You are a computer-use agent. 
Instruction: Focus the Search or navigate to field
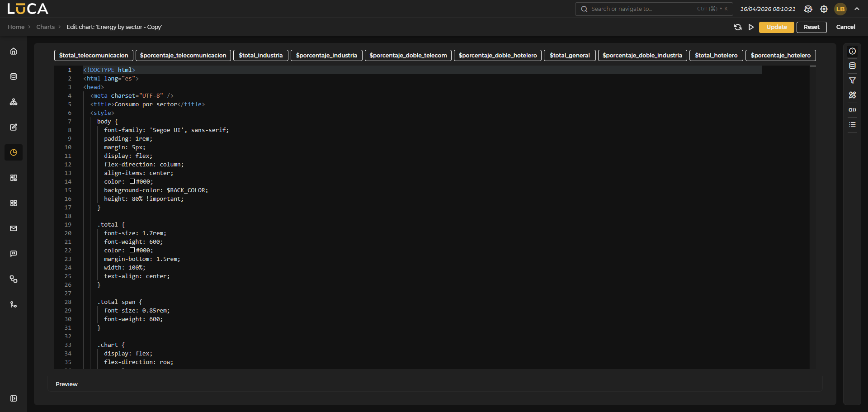click(654, 9)
